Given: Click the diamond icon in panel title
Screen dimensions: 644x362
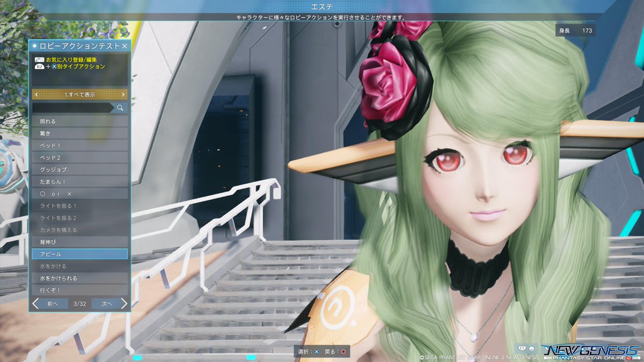Looking at the screenshot, I should (x=35, y=47).
